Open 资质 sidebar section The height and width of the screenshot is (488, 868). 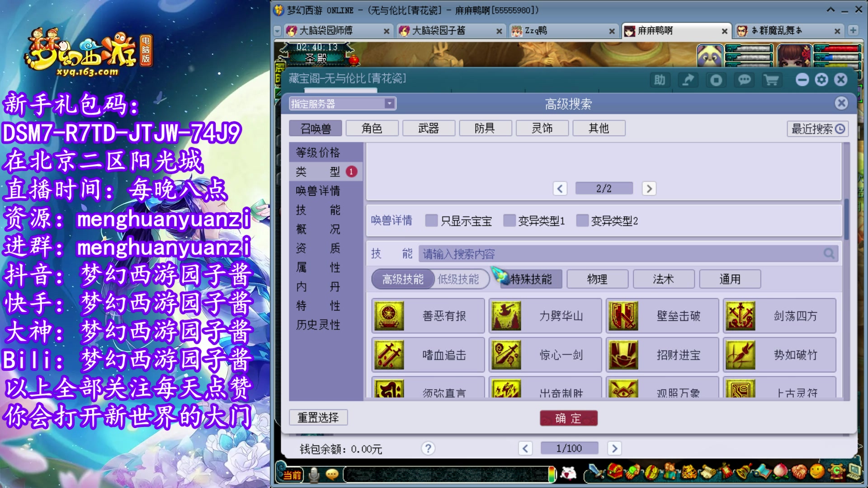tap(326, 248)
